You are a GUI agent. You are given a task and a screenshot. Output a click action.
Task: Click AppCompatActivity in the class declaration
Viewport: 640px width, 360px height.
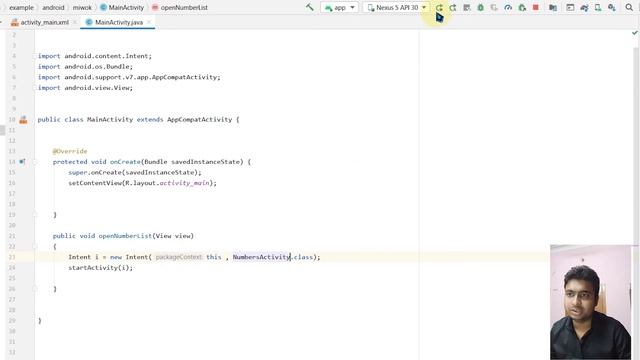click(x=199, y=120)
